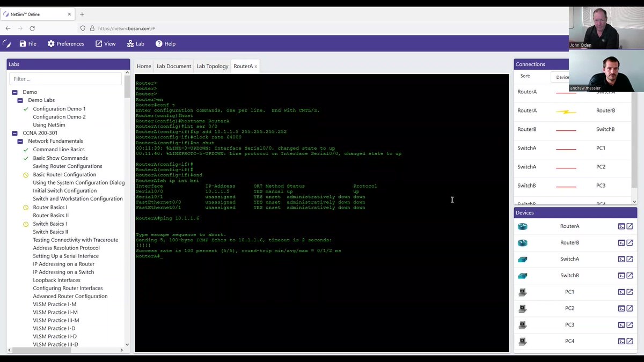Screen dimensions: 644x362
Task: Open the Help menu
Action: [165, 44]
